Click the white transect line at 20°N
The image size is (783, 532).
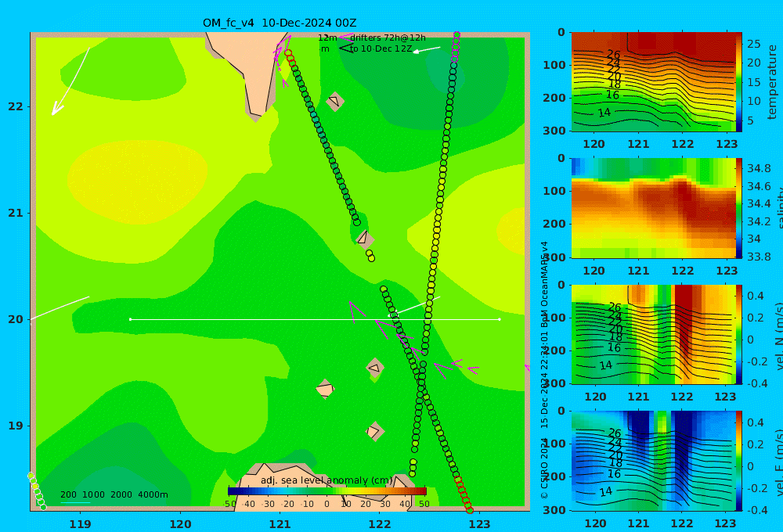315,319
